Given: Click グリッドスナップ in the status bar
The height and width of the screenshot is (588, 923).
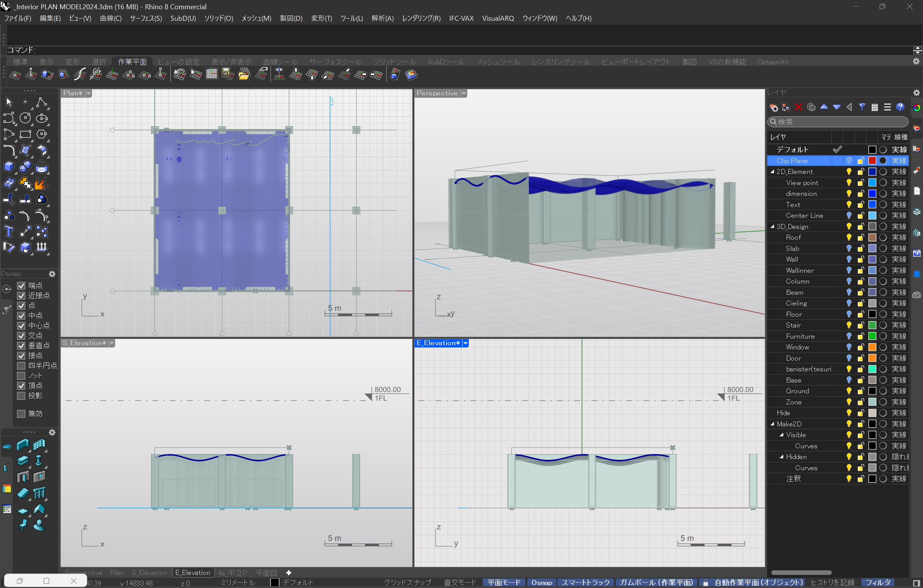Looking at the screenshot, I should click(407, 583).
